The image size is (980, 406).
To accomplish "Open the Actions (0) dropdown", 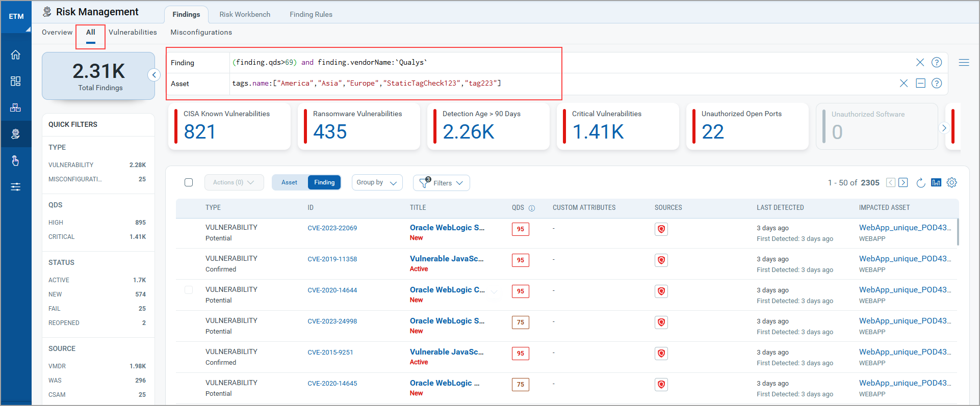I will point(234,182).
